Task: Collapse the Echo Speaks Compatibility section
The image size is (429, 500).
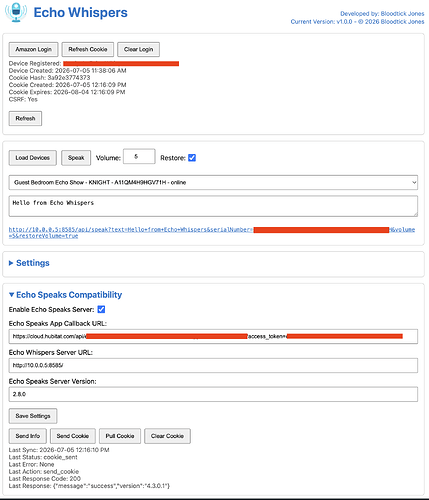Action: pos(65,295)
